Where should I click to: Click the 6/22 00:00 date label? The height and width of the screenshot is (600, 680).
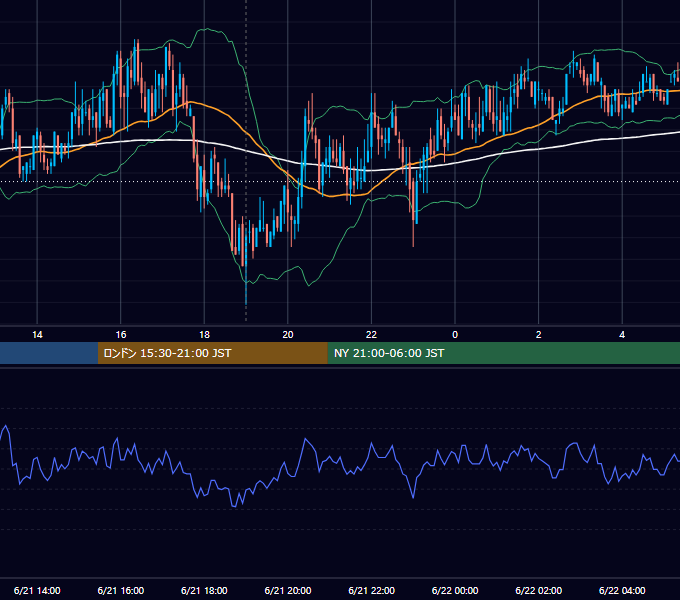click(x=455, y=590)
